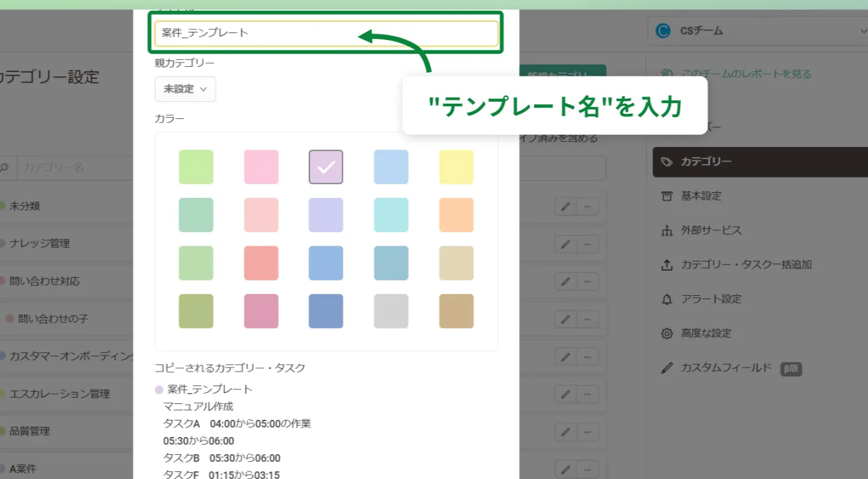Click the pencil icon next to 品質管理
This screenshot has width=868, height=479.
565,432
